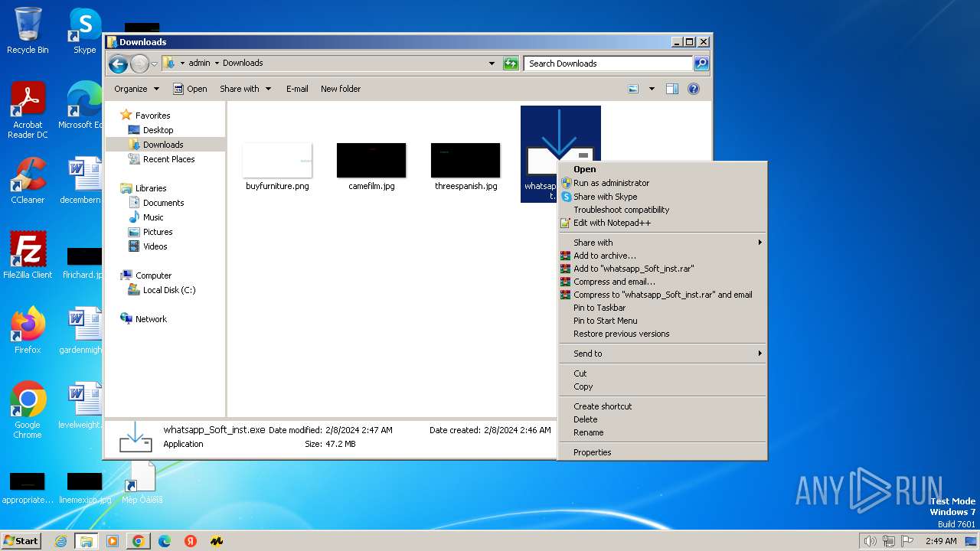Viewport: 980px width, 551px height.
Task: Open Google Chrome desktop shortcut
Action: point(28,410)
